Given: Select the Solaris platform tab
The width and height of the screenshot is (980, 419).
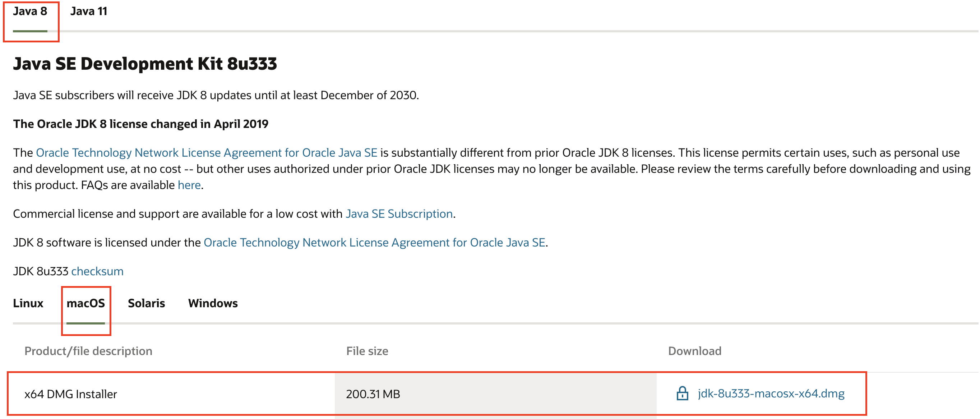Looking at the screenshot, I should click(x=146, y=303).
